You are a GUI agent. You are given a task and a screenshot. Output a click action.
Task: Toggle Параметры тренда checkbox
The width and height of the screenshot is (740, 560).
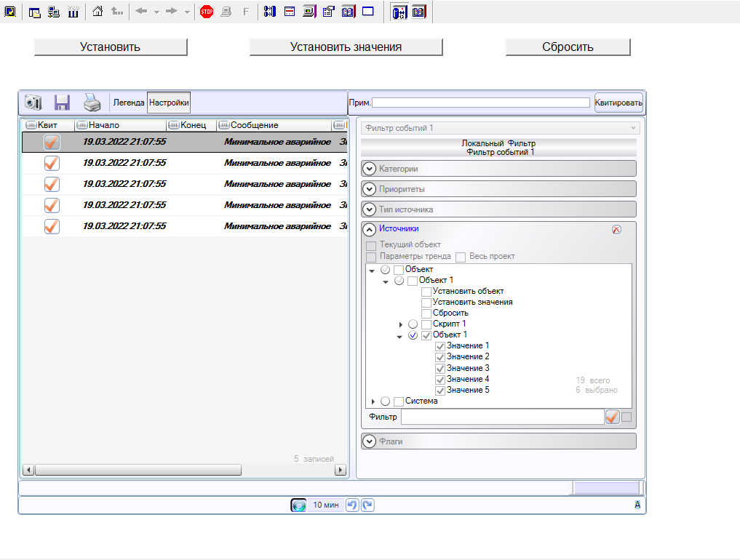coord(371,257)
